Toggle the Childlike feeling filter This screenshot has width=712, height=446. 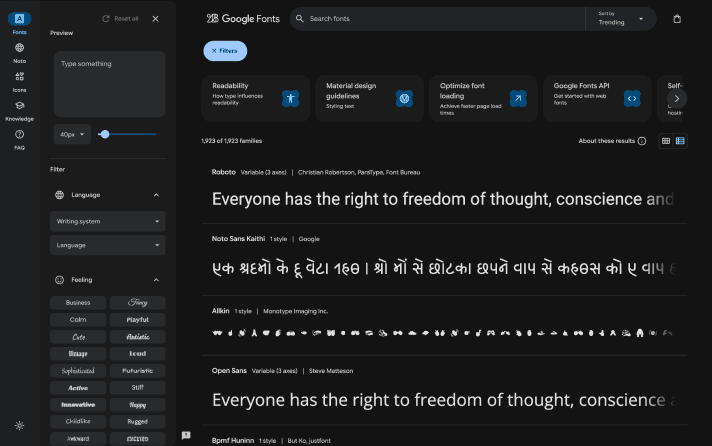78,421
